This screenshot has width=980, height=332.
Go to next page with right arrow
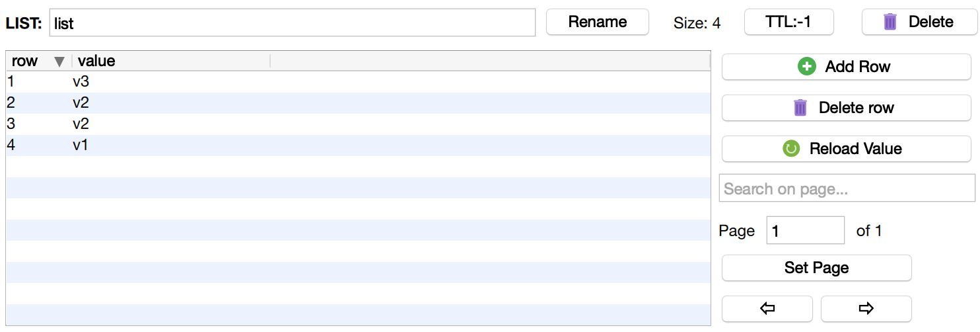[x=866, y=308]
